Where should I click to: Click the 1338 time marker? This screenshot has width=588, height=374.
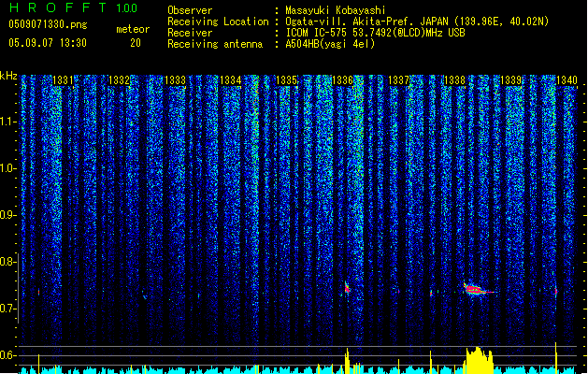(x=454, y=80)
